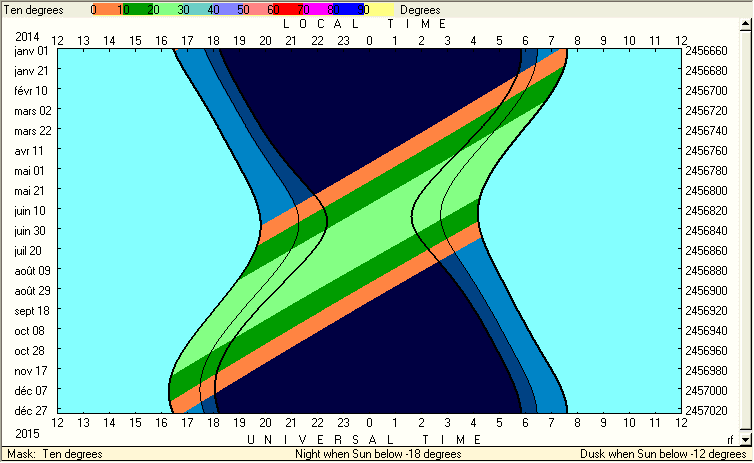Image resolution: width=754 pixels, height=463 pixels.
Task: Select the salmon 50 degrees legend swatch
Action: coord(258,10)
